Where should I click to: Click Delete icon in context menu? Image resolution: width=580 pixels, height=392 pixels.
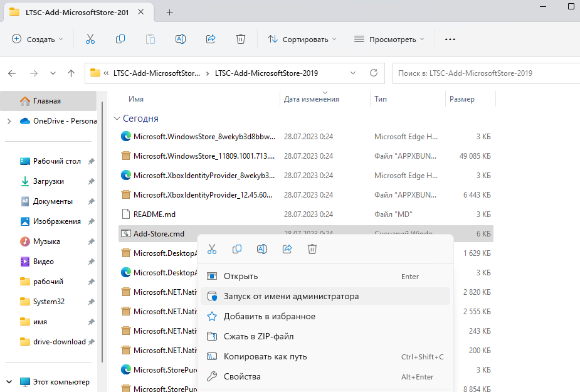[x=312, y=249]
